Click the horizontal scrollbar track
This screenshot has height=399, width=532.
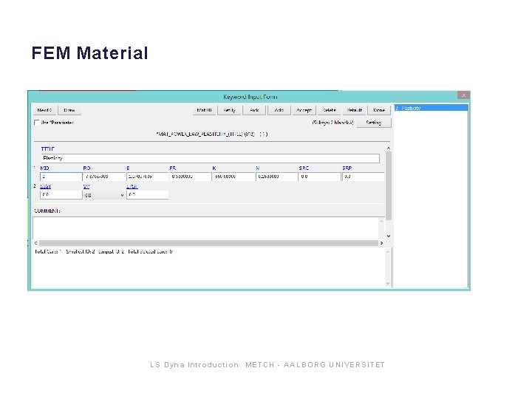coord(208,243)
